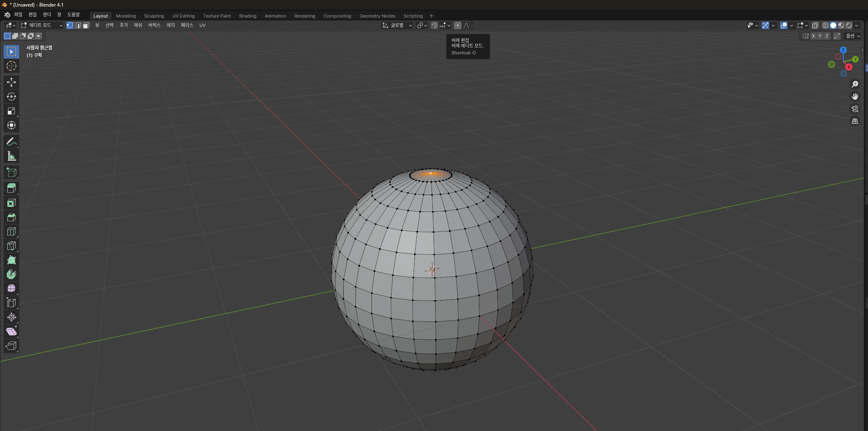This screenshot has height=431, width=868.
Task: Pick the Scale tool in toolbar
Action: coord(11,111)
